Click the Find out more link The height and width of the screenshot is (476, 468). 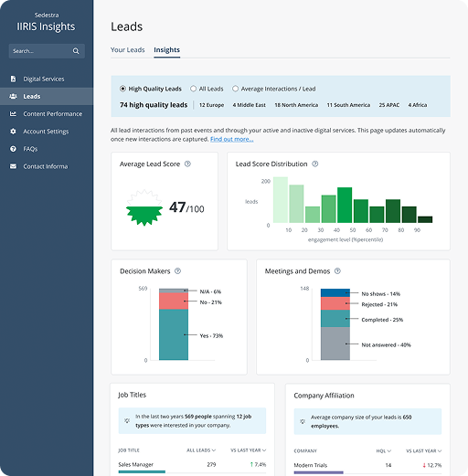[x=232, y=139]
